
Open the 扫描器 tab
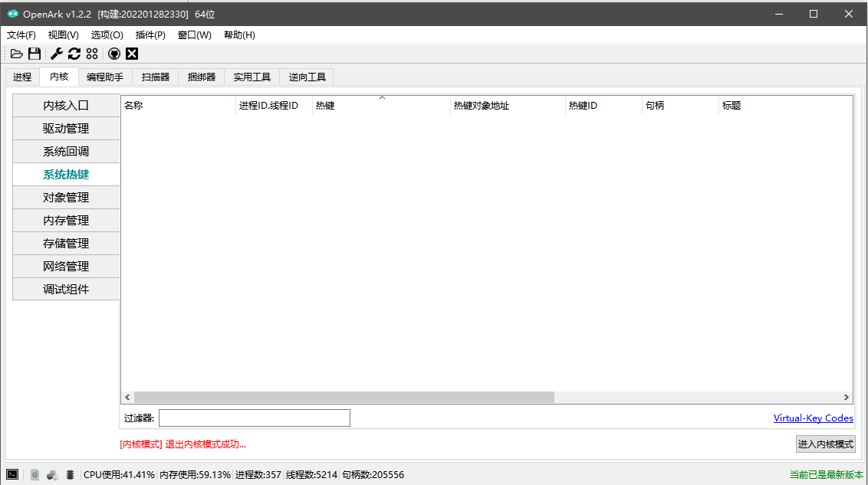(x=156, y=77)
